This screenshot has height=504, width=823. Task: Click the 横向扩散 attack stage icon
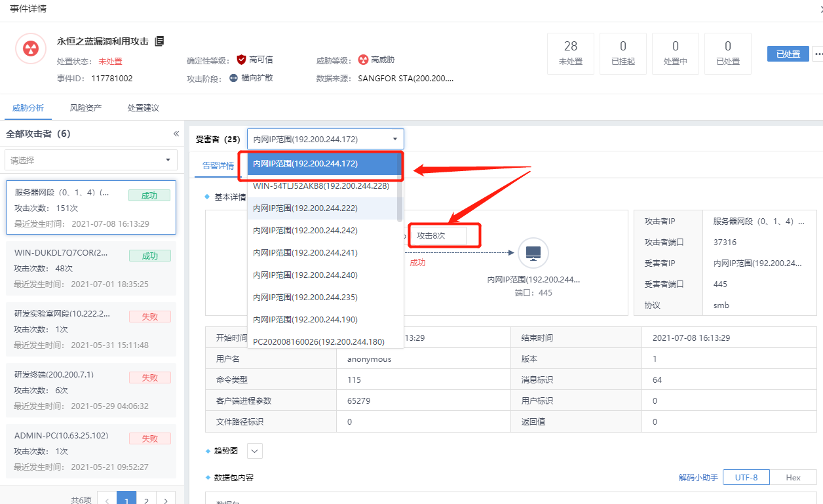point(233,78)
